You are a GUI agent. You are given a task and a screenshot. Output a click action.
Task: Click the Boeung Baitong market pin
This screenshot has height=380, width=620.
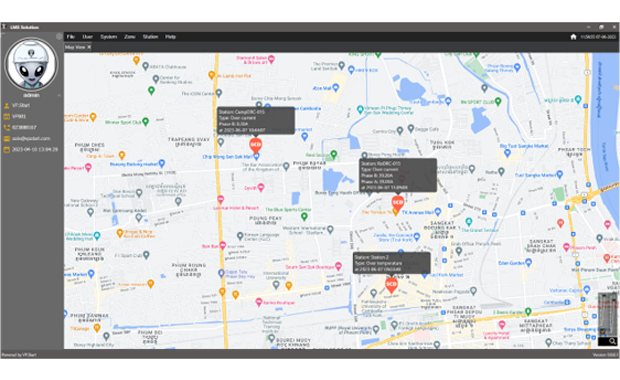(x=162, y=163)
